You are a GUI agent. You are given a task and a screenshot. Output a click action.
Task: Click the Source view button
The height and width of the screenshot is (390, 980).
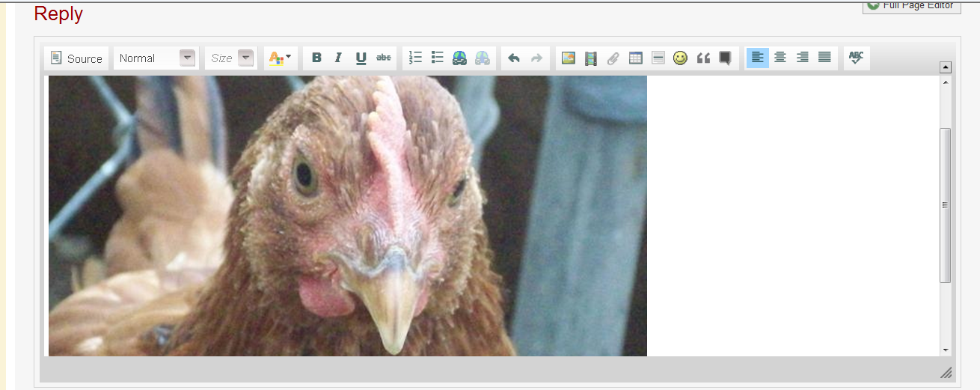point(76,58)
